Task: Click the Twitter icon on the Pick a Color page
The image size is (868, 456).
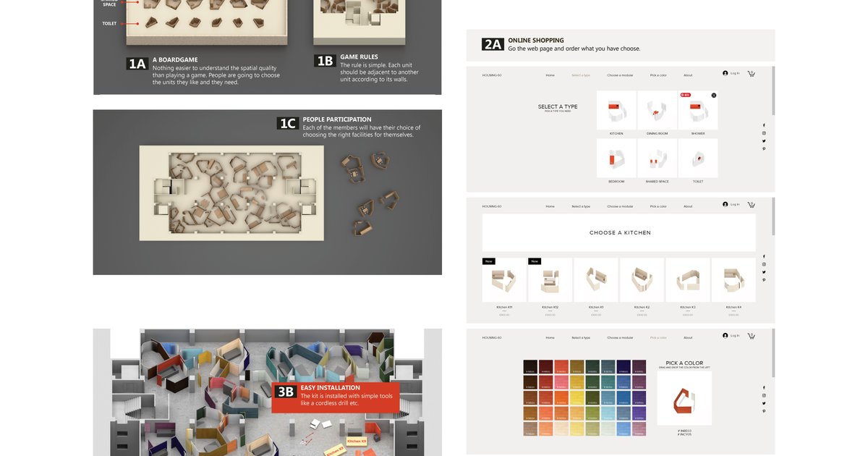Action: [764, 403]
